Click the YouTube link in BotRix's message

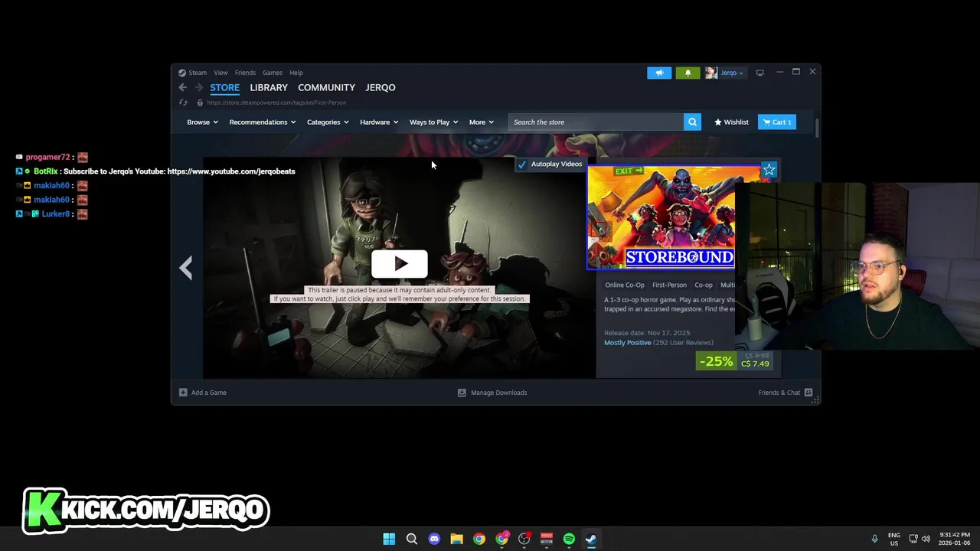point(231,171)
